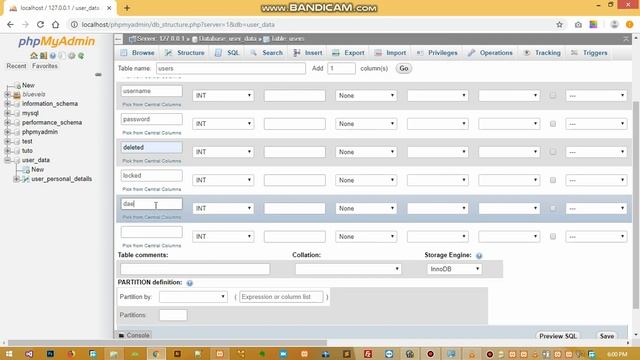Bookmark this page with the star icon
The image size is (640, 360).
pos(559,24)
